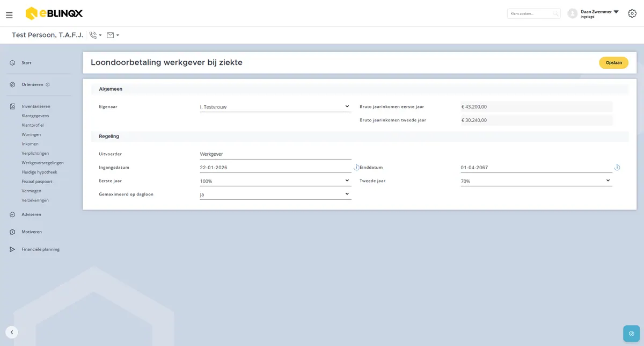Click the Uitvoerder input field
Image resolution: width=644 pixels, height=346 pixels.
pos(275,154)
